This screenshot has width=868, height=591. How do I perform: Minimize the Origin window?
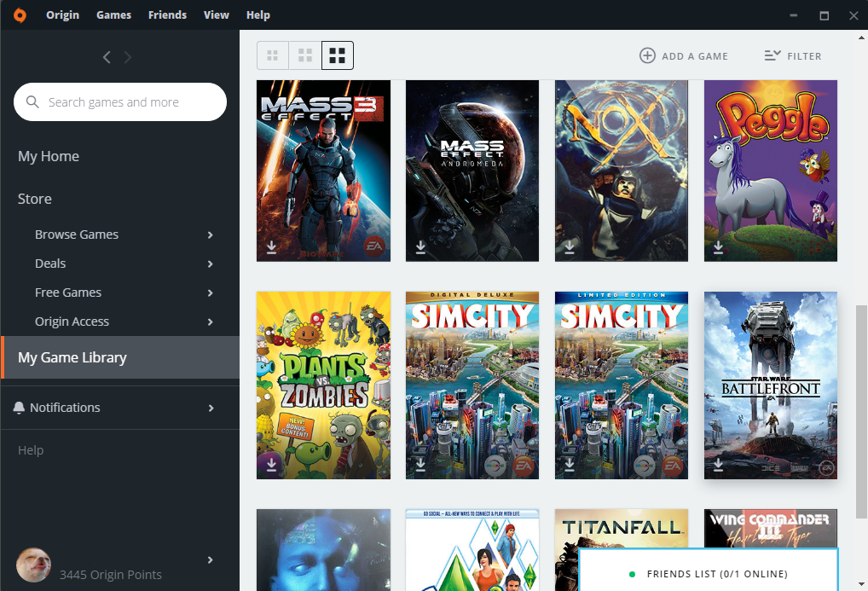793,15
